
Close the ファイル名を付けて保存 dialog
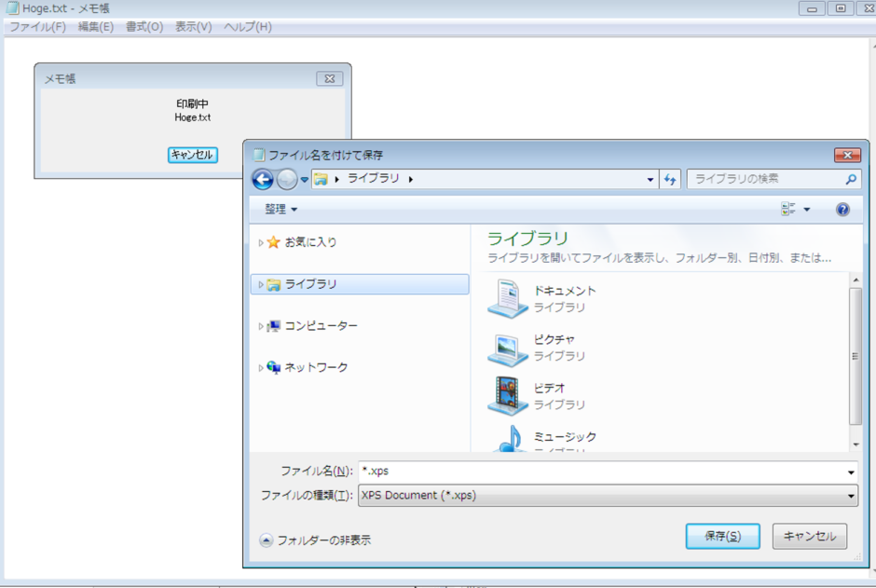(847, 156)
